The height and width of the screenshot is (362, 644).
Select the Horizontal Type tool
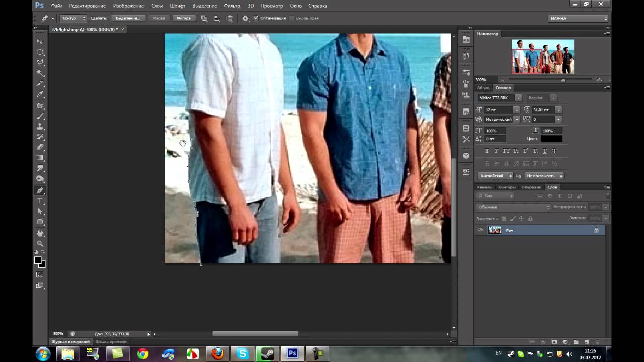point(40,201)
